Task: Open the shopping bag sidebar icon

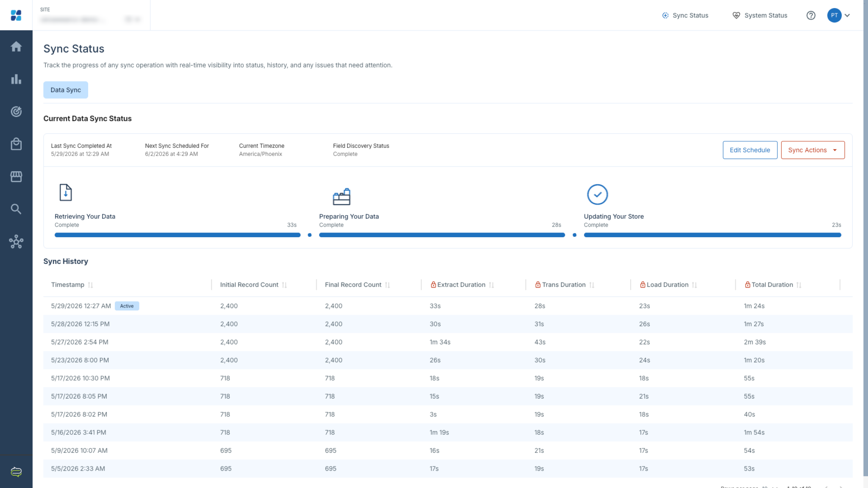Action: point(16,144)
